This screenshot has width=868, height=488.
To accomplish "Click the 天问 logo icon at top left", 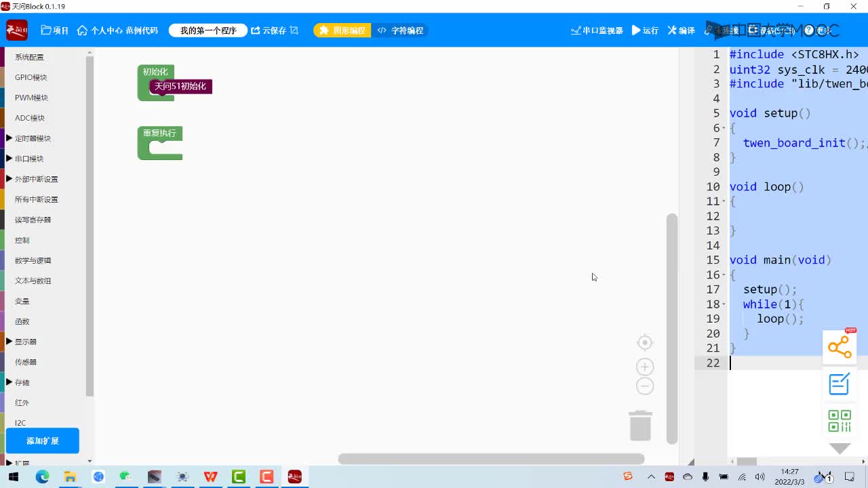I will 17,30.
